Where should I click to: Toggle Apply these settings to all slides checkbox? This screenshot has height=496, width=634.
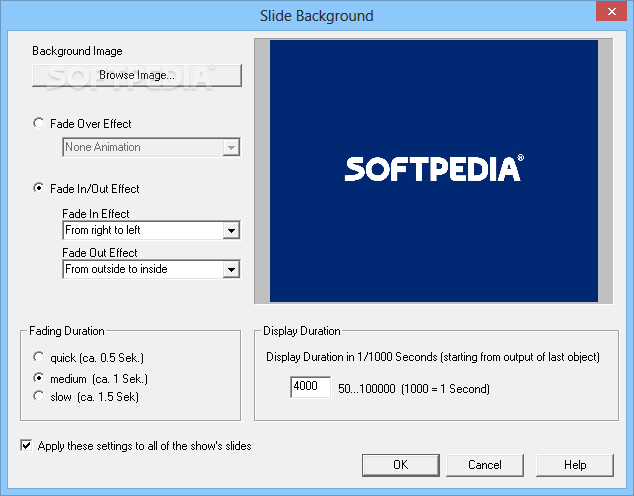tap(26, 445)
